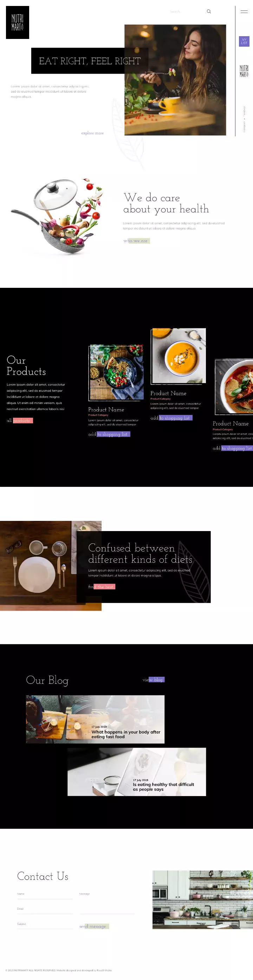This screenshot has width=253, height=980.
Task: Click the small NutriMart sidebar logo
Action: (244, 71)
